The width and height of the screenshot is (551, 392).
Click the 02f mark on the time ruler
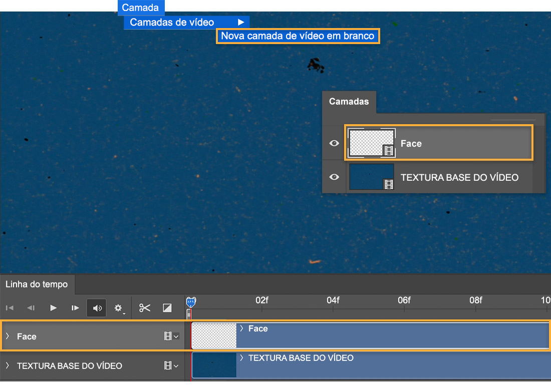pyautogui.click(x=262, y=300)
